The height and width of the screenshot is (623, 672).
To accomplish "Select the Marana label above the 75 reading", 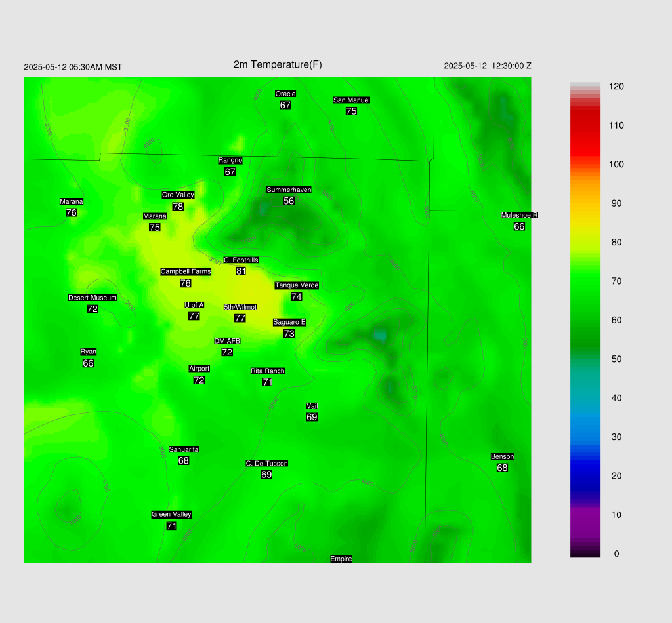I will click(x=155, y=216).
